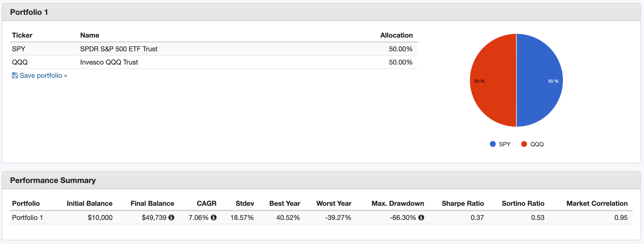Open info icon next to Final Balance $49,739
Image resolution: width=644 pixels, height=244 pixels.
[x=171, y=217]
